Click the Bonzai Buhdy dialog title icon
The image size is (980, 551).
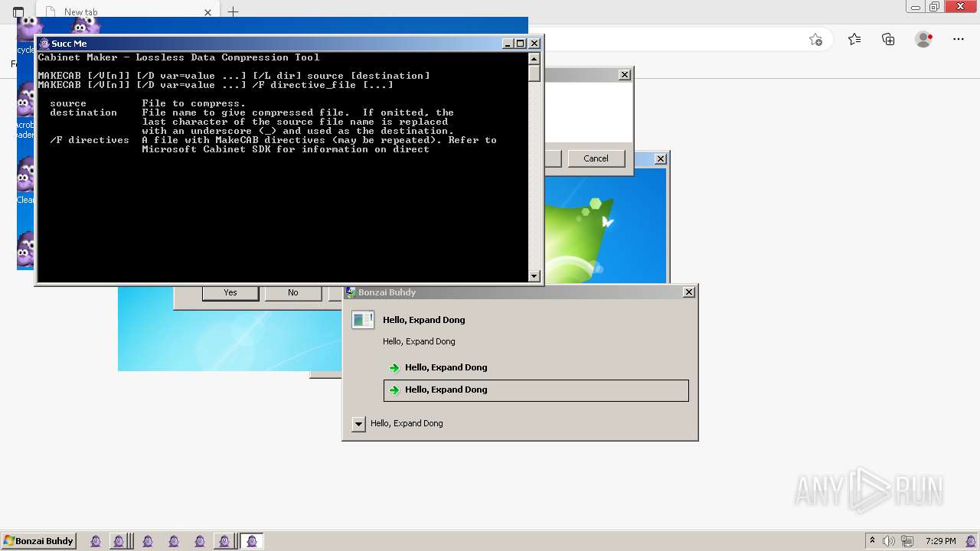click(x=351, y=292)
